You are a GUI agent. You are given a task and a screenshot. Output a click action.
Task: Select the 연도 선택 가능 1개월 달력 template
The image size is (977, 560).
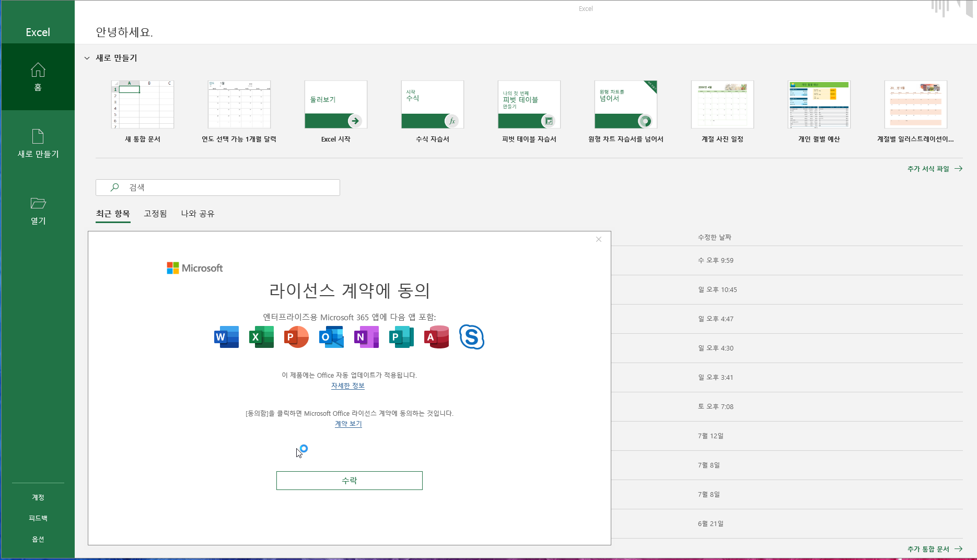[239, 112]
